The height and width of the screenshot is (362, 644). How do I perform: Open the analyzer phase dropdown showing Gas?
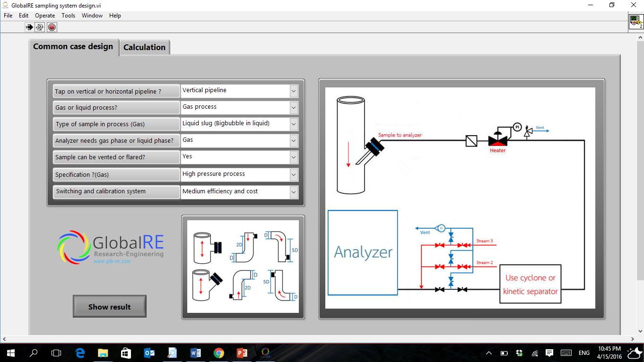[x=294, y=141]
